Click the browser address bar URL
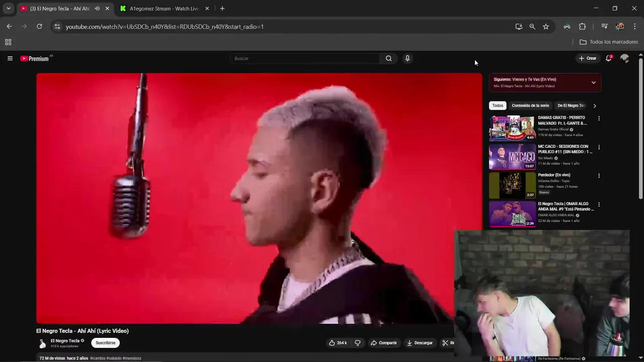644x362 pixels. (x=165, y=27)
